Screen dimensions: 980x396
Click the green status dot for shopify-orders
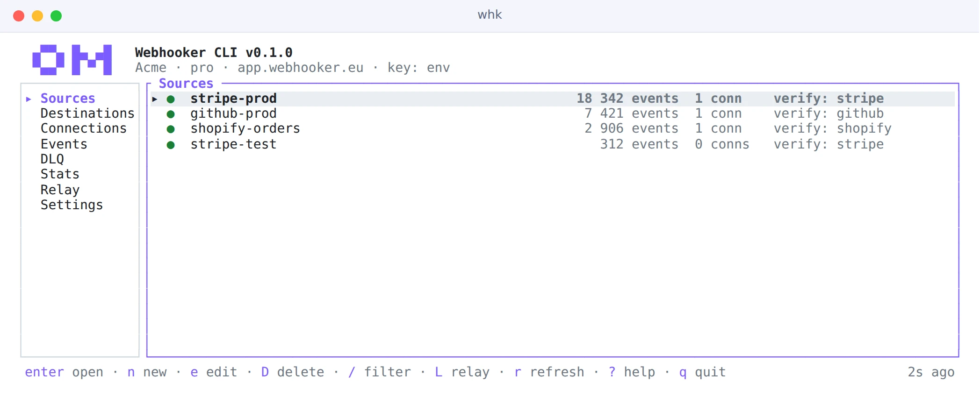pos(171,129)
